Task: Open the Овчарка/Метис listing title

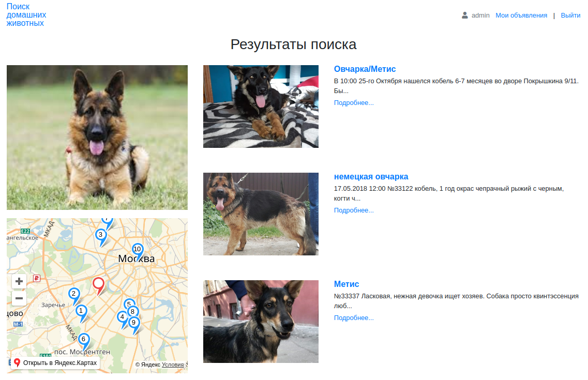Action: [x=365, y=69]
